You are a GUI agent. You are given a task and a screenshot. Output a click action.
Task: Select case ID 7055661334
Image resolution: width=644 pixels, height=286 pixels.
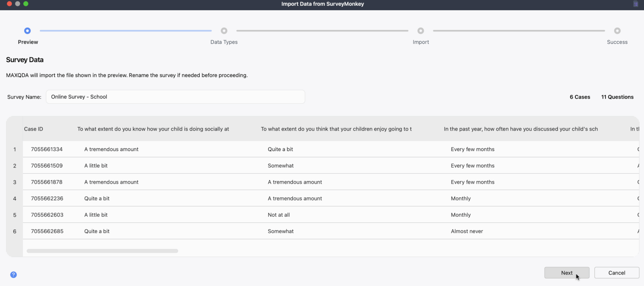(x=47, y=149)
